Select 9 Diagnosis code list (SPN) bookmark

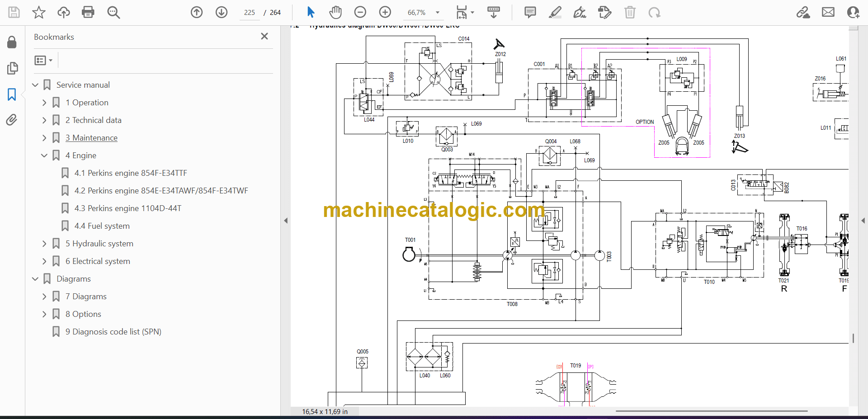113,332
